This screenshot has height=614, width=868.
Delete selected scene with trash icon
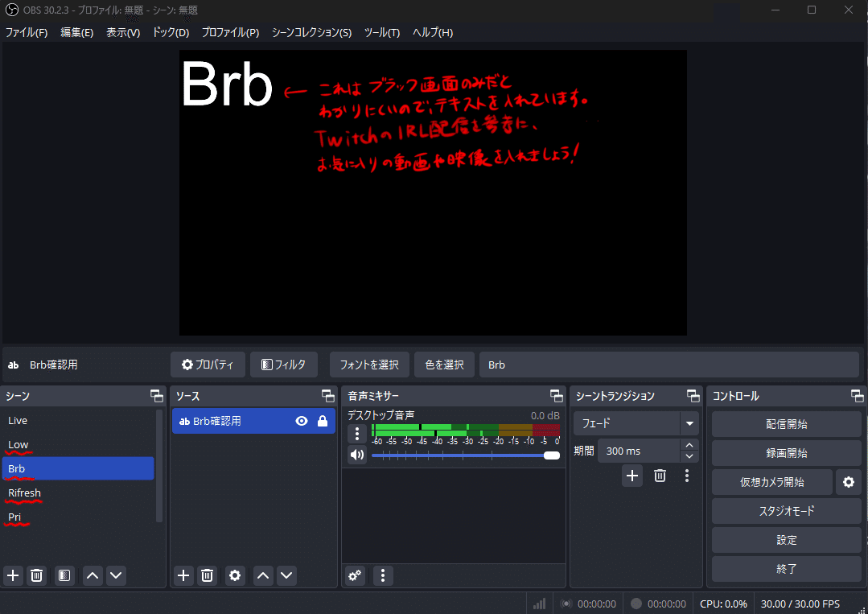tap(36, 575)
